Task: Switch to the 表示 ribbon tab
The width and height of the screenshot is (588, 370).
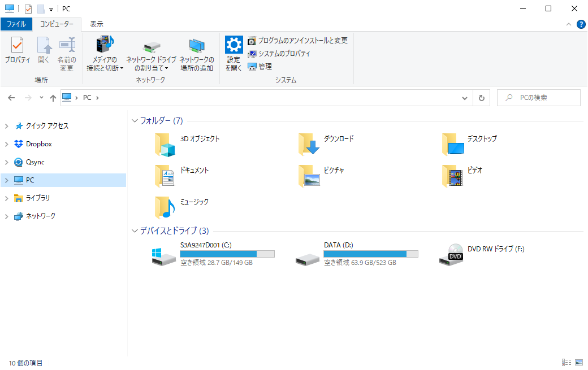Action: pyautogui.click(x=96, y=24)
